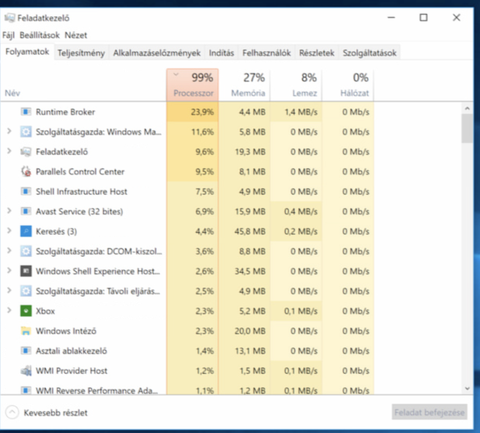Click the process list scrollbar thumb

point(467,128)
